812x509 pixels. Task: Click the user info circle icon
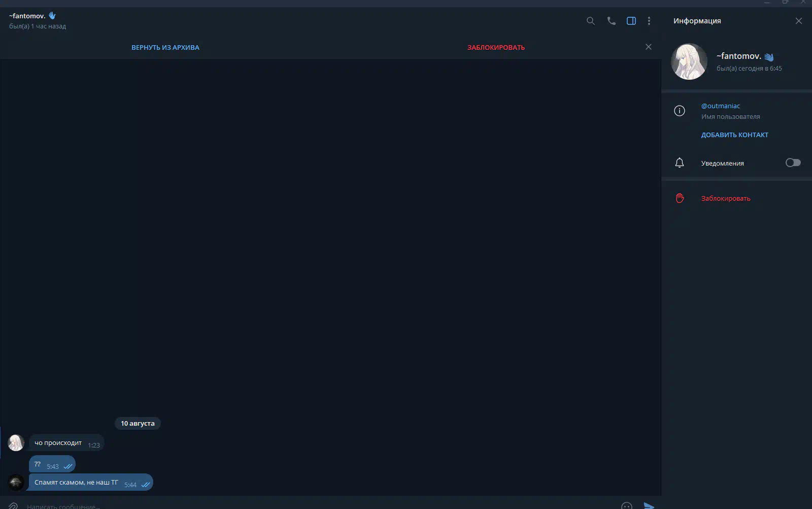pyautogui.click(x=680, y=111)
